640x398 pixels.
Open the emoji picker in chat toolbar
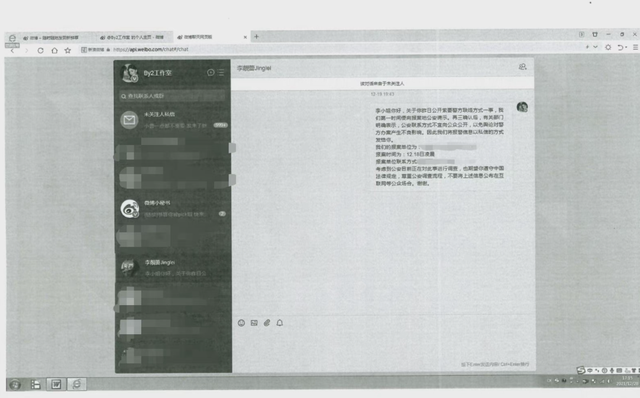pos(241,323)
